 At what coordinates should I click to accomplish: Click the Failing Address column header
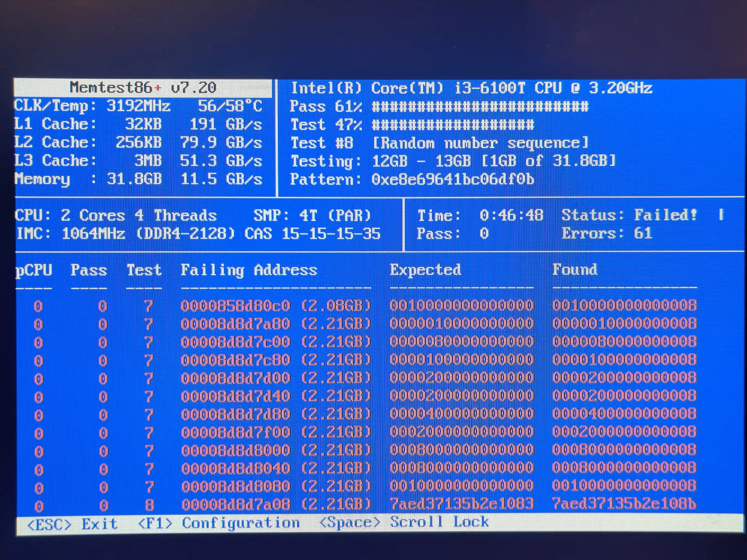pyautogui.click(x=249, y=270)
